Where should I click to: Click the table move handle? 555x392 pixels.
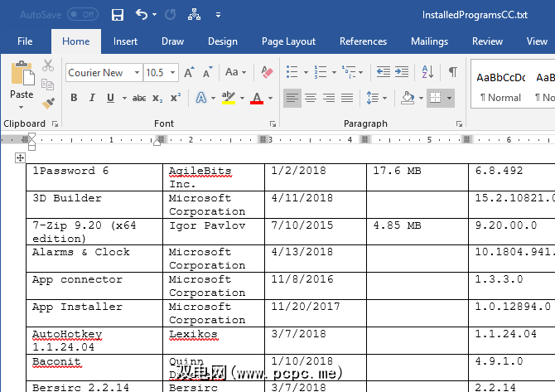pos(20,158)
